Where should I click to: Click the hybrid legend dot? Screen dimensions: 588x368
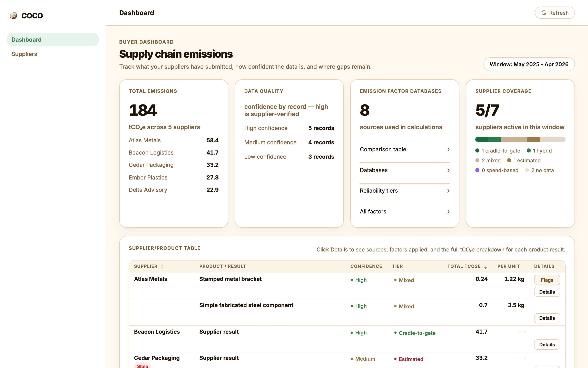pyautogui.click(x=528, y=150)
